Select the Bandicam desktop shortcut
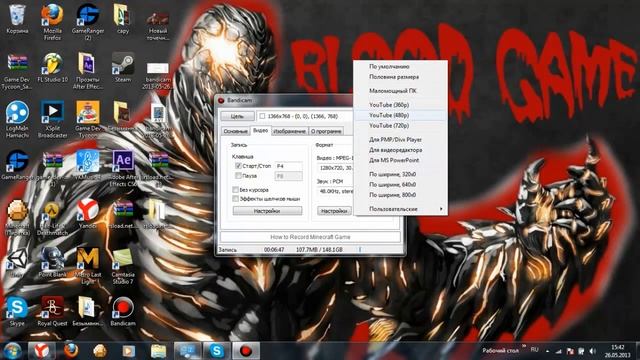This screenshot has height=360, width=640. [x=123, y=311]
